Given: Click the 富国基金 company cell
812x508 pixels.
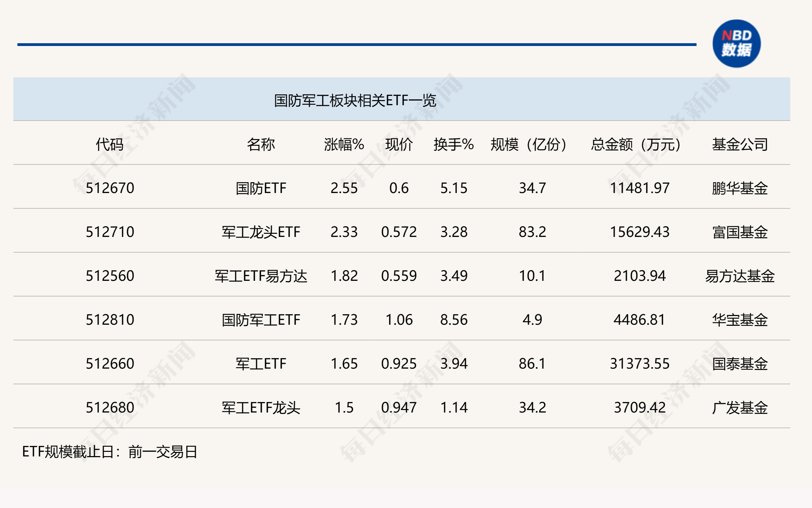Looking at the screenshot, I should (740, 232).
